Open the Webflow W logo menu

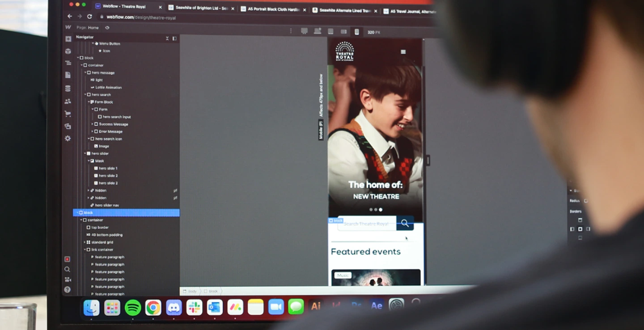68,27
